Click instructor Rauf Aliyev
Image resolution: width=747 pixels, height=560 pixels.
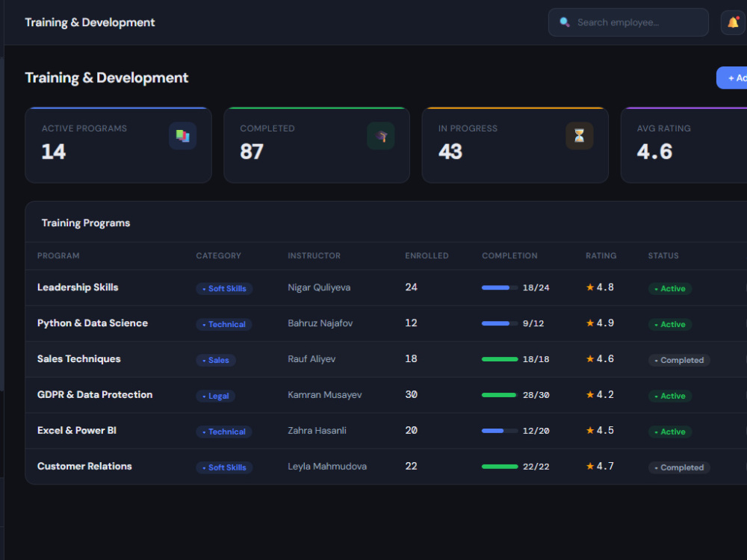pos(311,358)
